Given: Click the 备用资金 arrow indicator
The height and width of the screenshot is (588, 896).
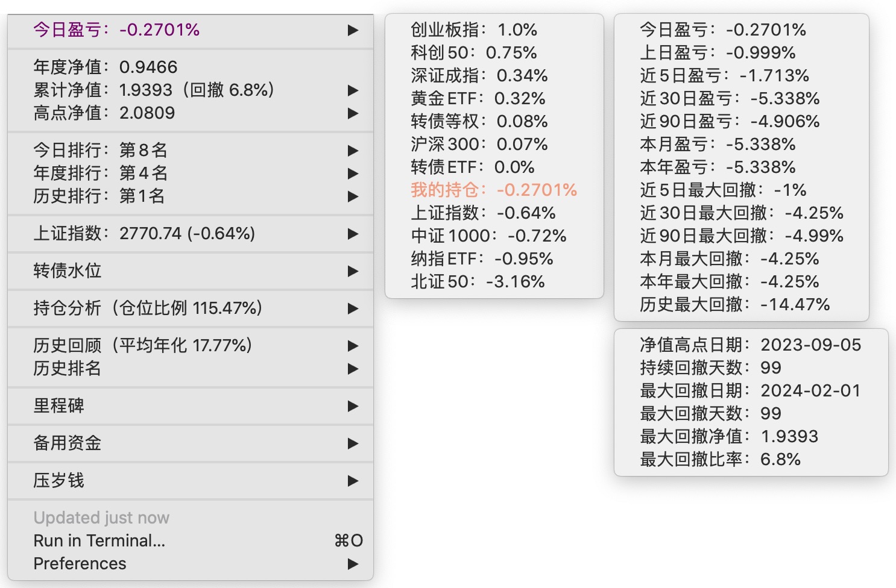Looking at the screenshot, I should [x=353, y=443].
